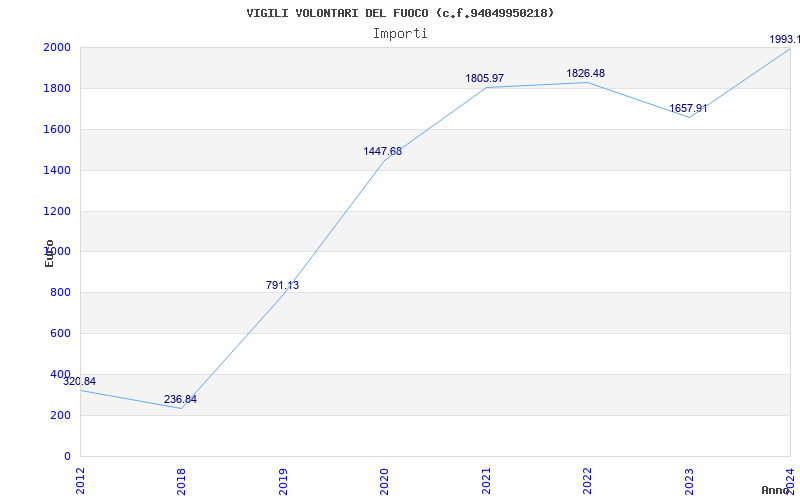Image resolution: width=800 pixels, height=500 pixels.
Task: Select the 236.84 data point label
Action: click(180, 399)
